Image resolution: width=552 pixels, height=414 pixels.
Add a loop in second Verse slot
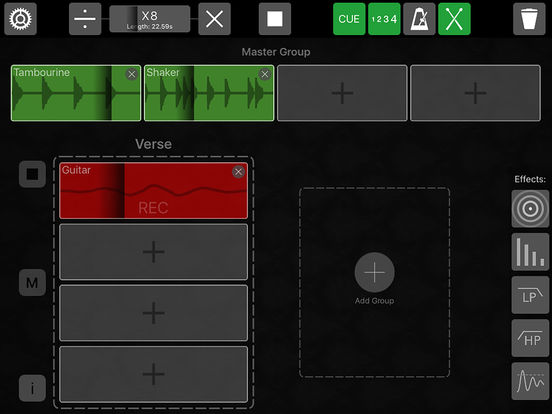coord(153,252)
